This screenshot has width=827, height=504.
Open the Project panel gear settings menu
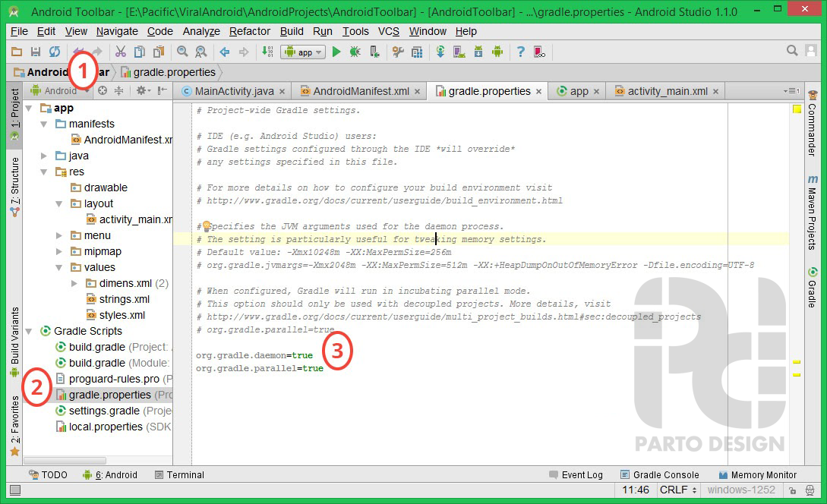143,90
